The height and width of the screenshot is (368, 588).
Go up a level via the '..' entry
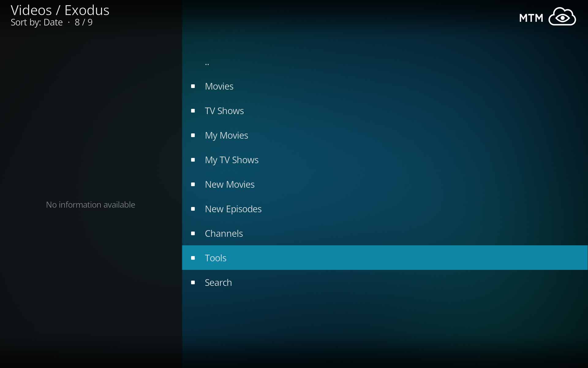pos(385,62)
